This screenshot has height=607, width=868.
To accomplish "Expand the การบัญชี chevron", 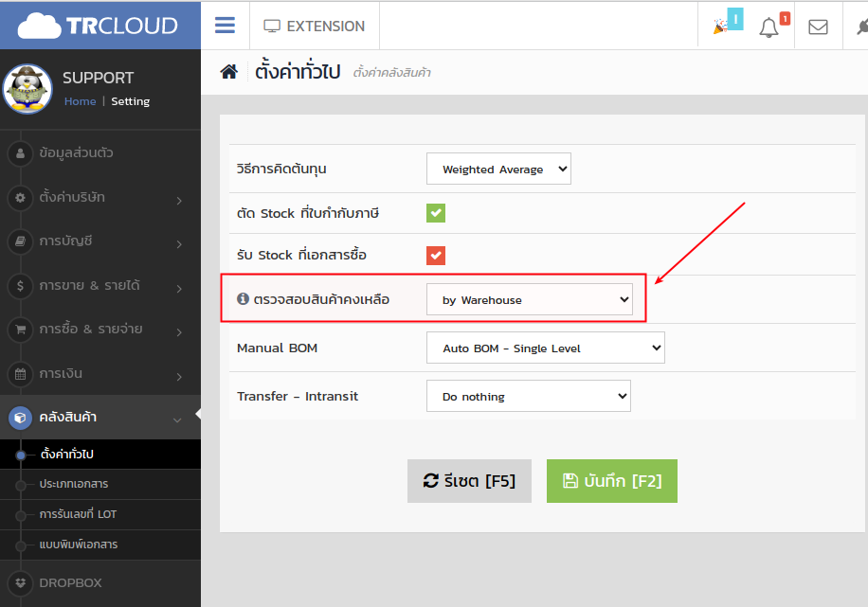I will (179, 244).
